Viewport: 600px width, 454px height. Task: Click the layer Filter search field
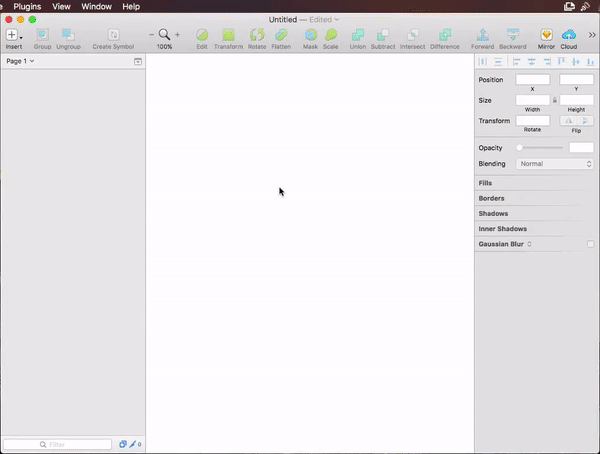coord(57,444)
